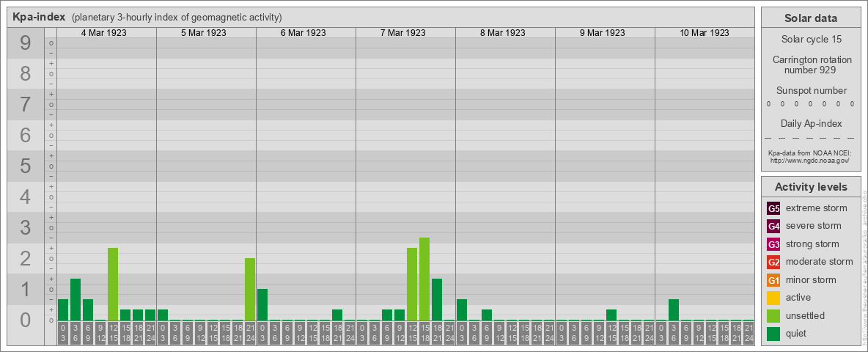Select the light green unsettled swatch
The width and height of the screenshot is (868, 352).
tap(773, 315)
